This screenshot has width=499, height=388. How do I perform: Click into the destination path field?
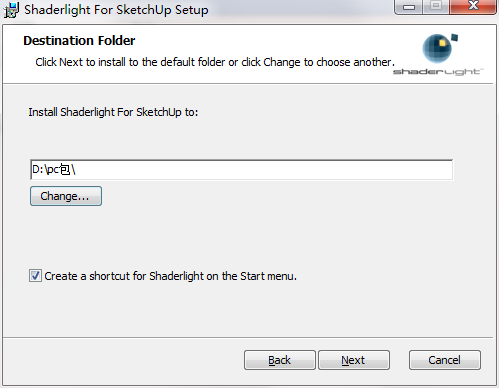point(241,170)
